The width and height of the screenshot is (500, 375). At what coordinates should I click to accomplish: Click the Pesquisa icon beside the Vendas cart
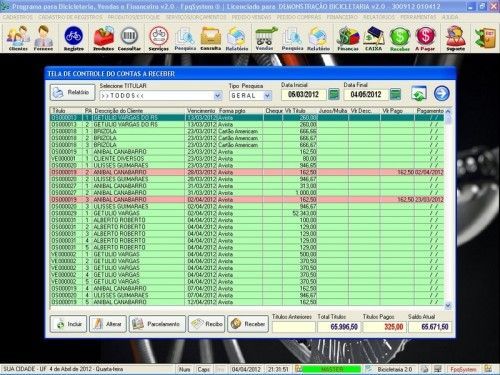[292, 38]
